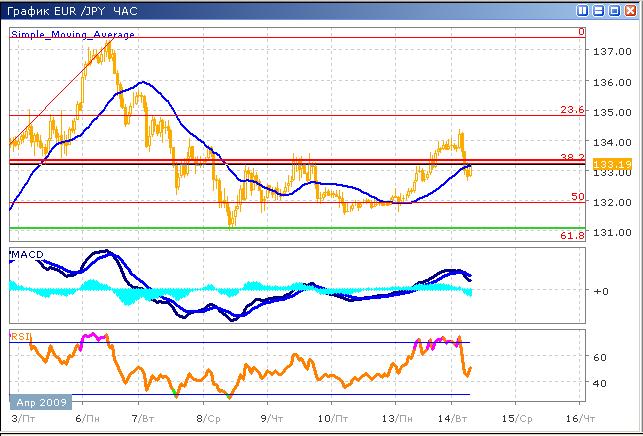Image resolution: width=643 pixels, height=436 pixels.
Task: Click the split-pane icon in the title bar
Action: pos(582,9)
